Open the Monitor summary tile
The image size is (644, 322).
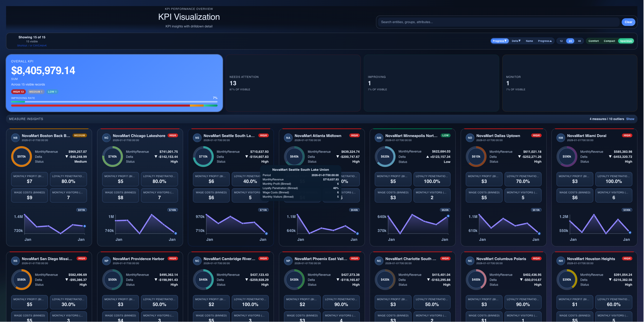tap(569, 83)
